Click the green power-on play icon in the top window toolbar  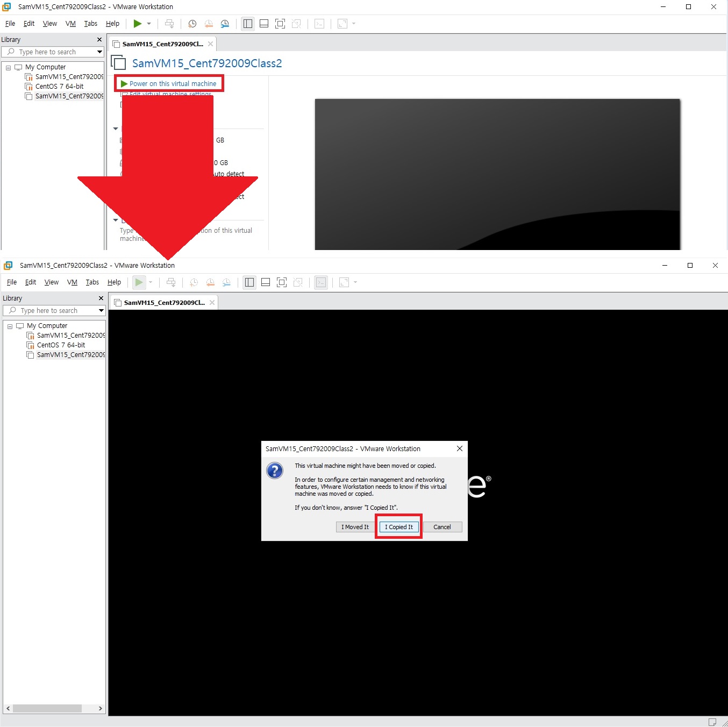(x=138, y=24)
